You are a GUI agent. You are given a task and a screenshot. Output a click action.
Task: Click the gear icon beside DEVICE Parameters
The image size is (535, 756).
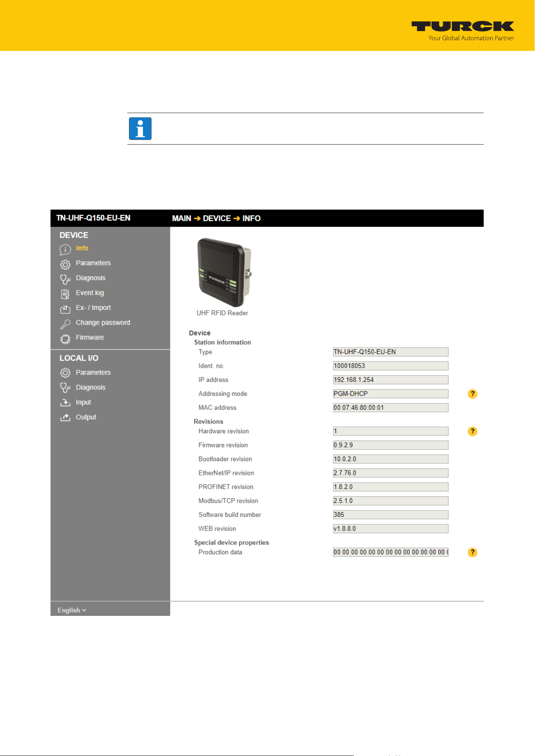pos(65,264)
